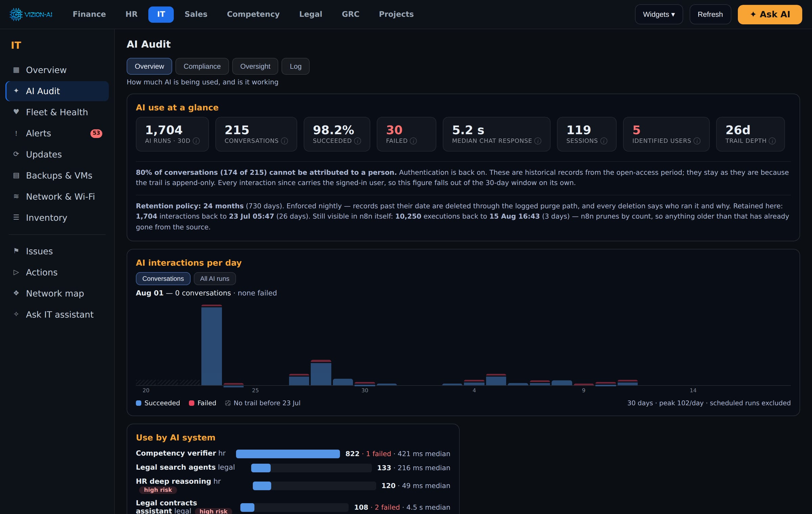Open Network map from sidebar

57,293
